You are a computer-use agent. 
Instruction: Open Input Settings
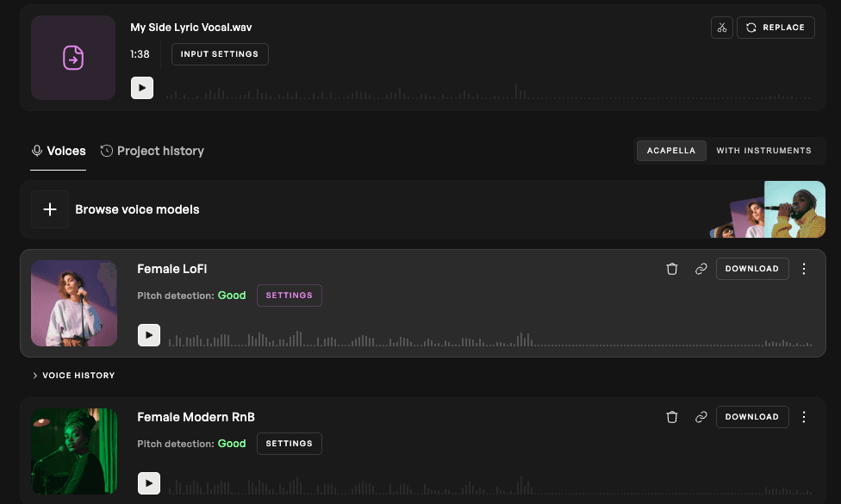(220, 54)
